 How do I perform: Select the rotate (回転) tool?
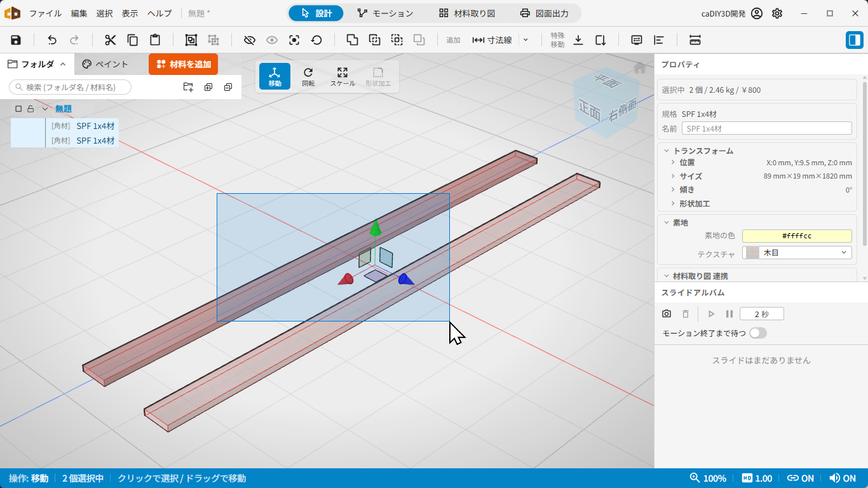pos(308,76)
